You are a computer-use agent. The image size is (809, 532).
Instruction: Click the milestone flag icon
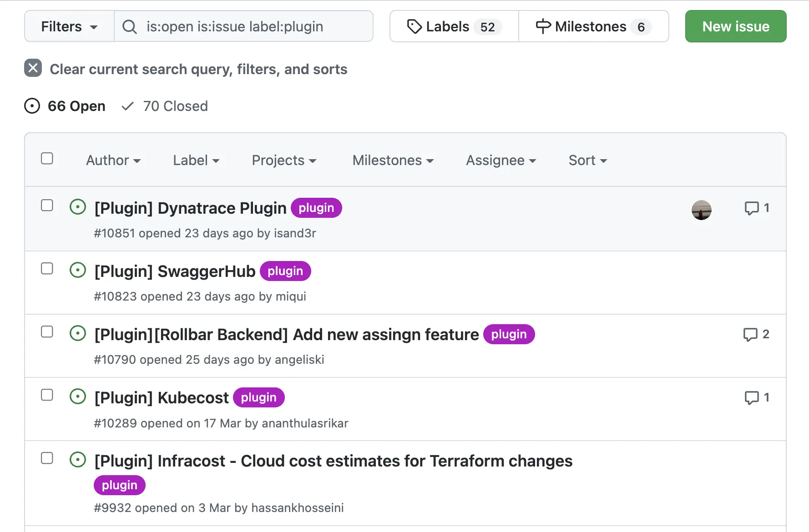point(542,26)
